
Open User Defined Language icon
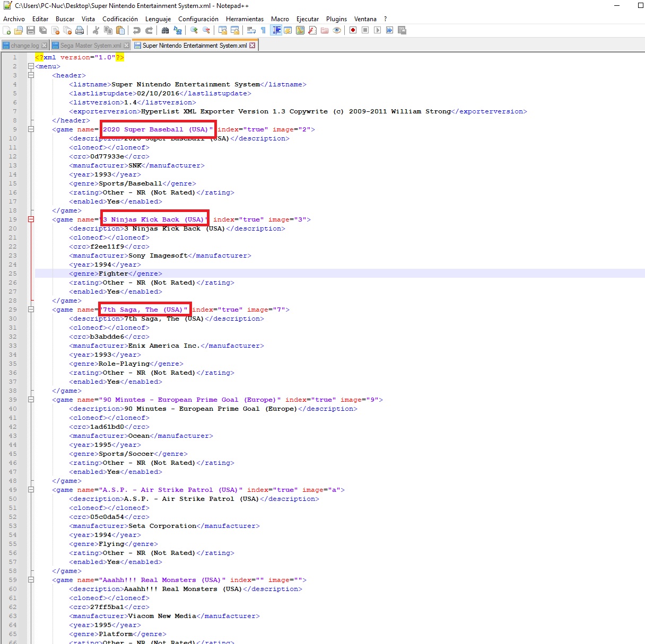pyautogui.click(x=288, y=30)
